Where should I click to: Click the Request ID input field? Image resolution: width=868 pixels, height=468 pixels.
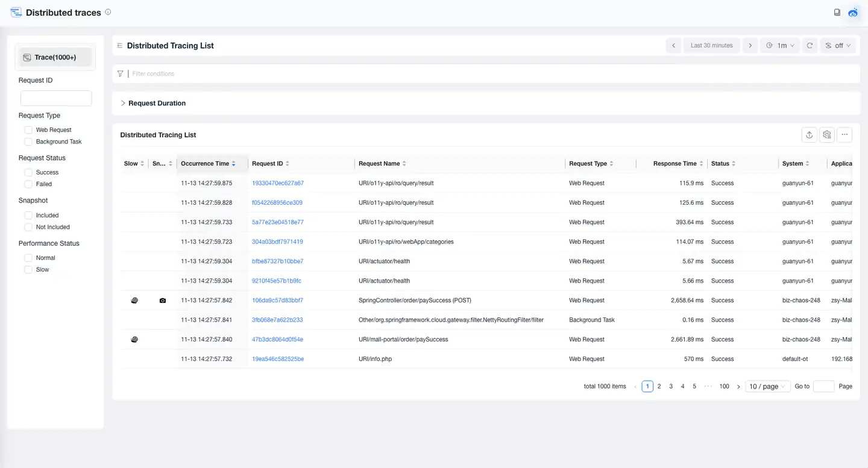[x=56, y=98]
